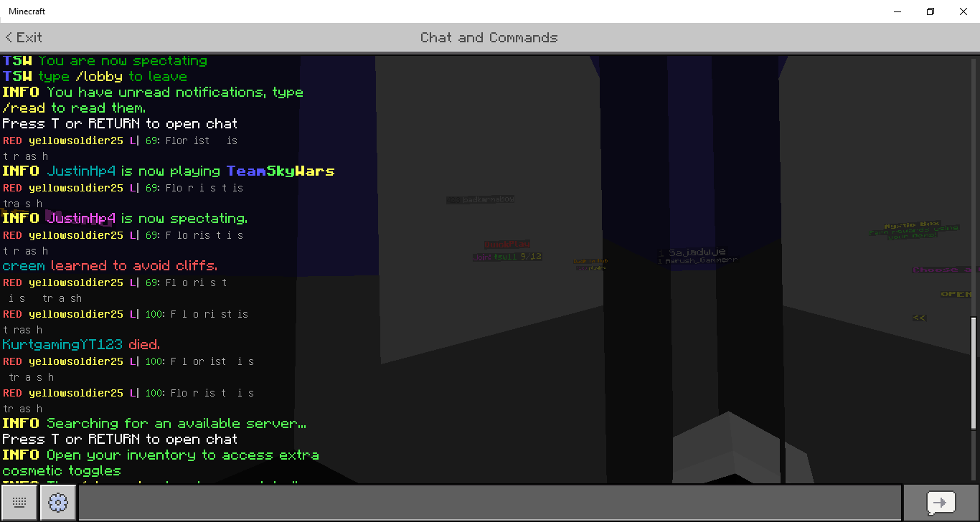Open chat settings gear icon
The height and width of the screenshot is (522, 980).
[58, 503]
